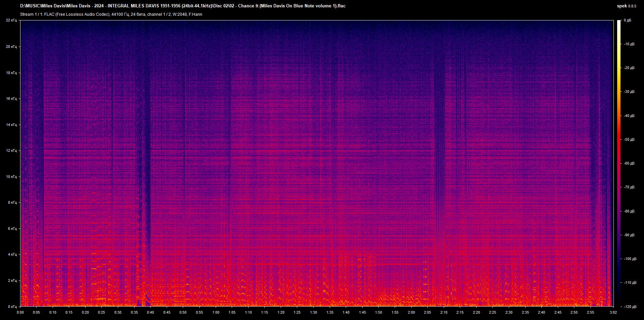Click the 2:15 time axis label
The width and height of the screenshot is (644, 320).
pyautogui.click(x=460, y=312)
